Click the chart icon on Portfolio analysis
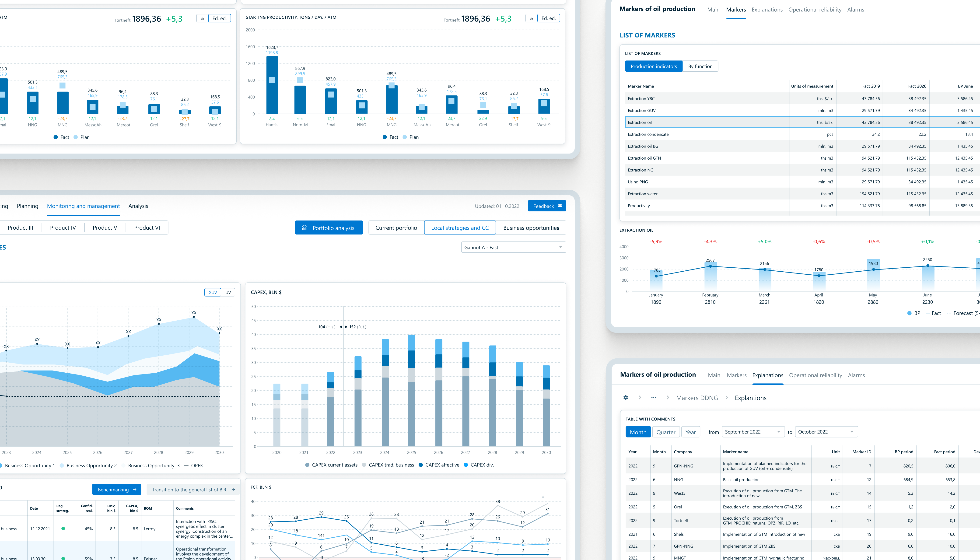 (304, 227)
